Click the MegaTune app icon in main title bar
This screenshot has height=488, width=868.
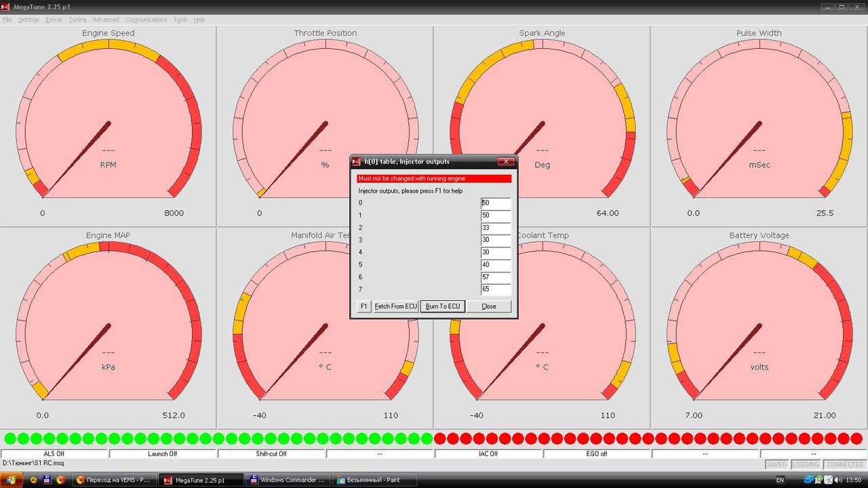coord(5,6)
